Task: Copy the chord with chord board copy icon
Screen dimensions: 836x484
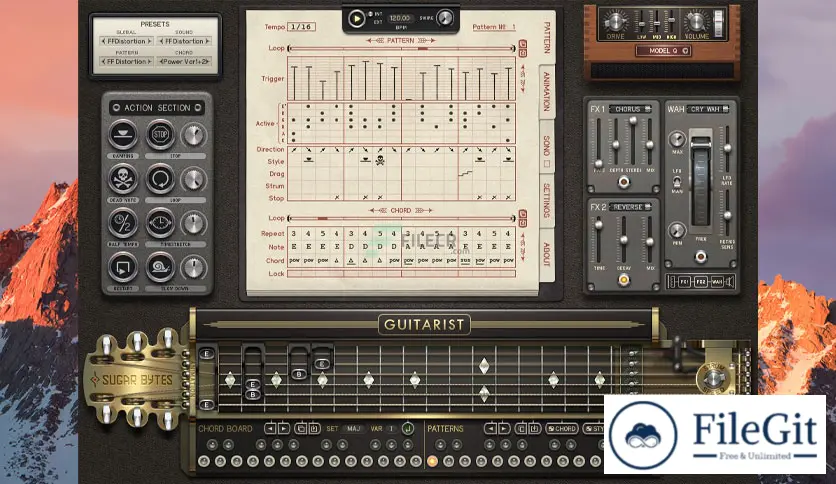Action: 301,428
